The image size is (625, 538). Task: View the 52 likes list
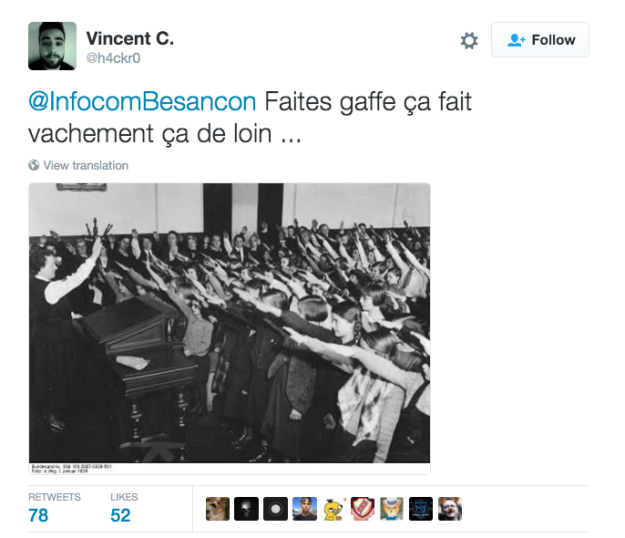(124, 509)
